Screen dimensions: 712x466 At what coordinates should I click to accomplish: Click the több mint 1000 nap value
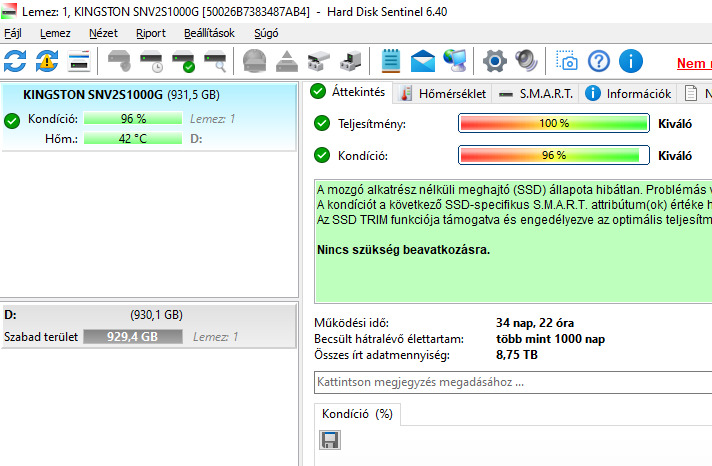click(x=550, y=339)
